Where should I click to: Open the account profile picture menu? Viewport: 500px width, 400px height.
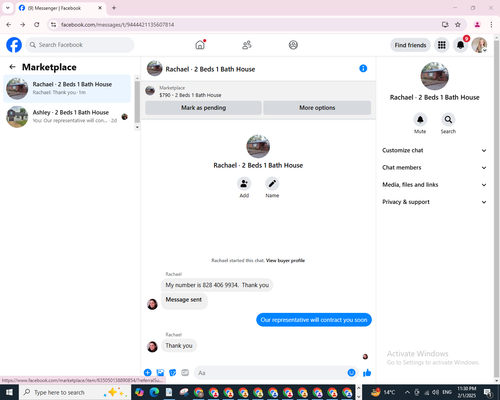click(x=479, y=45)
